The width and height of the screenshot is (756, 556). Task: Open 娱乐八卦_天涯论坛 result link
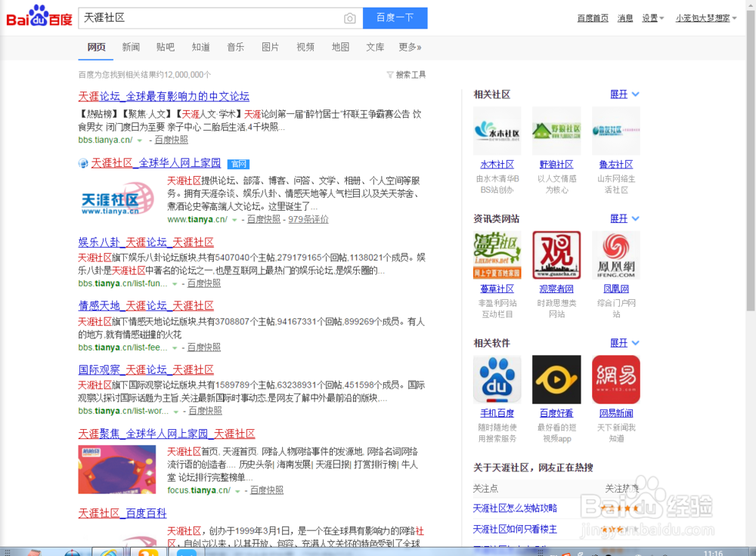coord(146,242)
